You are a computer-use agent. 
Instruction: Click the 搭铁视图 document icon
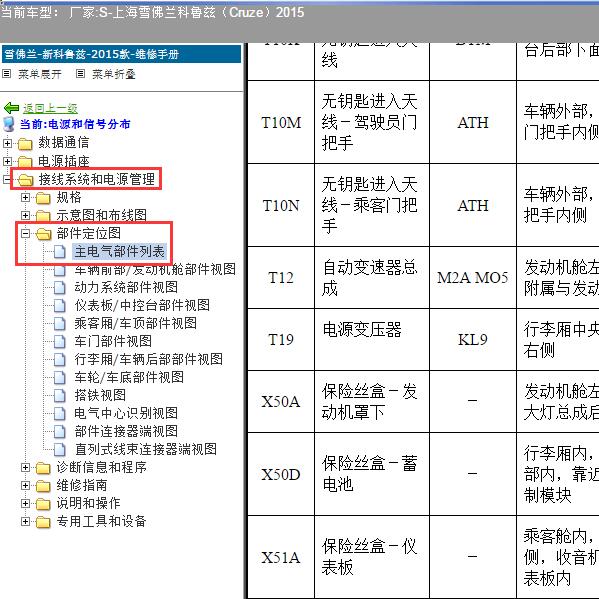tap(60, 395)
